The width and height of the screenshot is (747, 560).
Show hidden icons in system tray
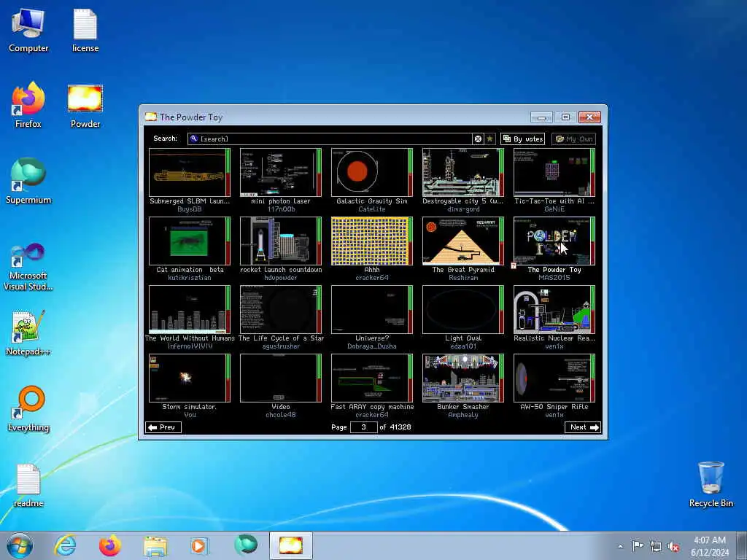620,546
